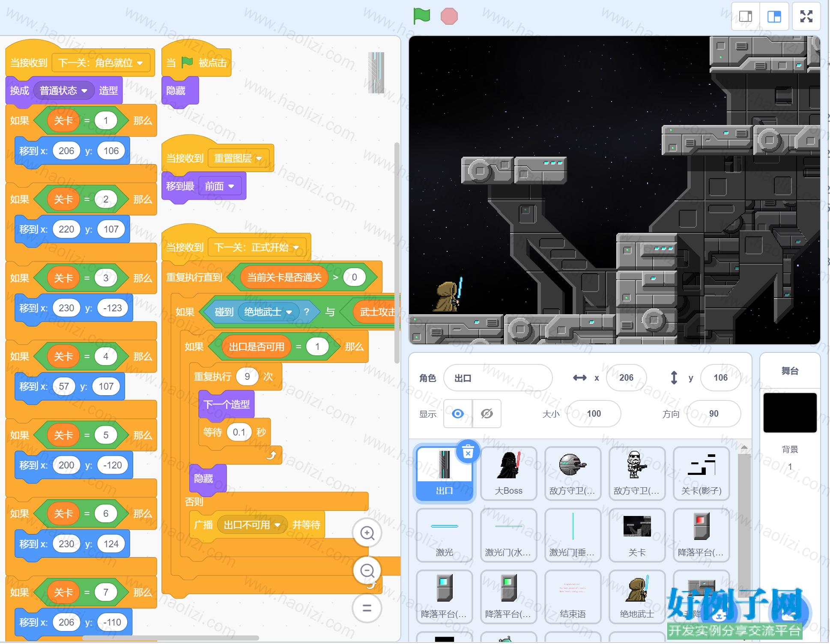The image size is (830, 644).
Task: Edit the sprite y position field
Action: 720,378
